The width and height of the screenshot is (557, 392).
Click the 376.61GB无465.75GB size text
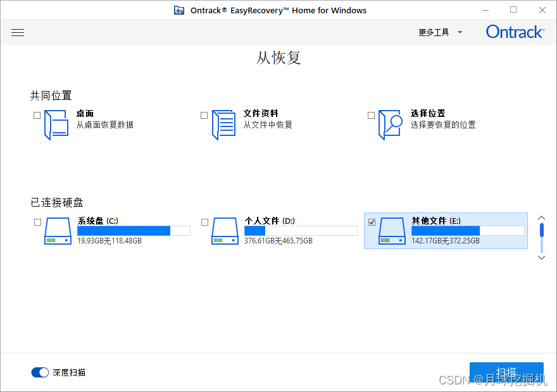(278, 241)
